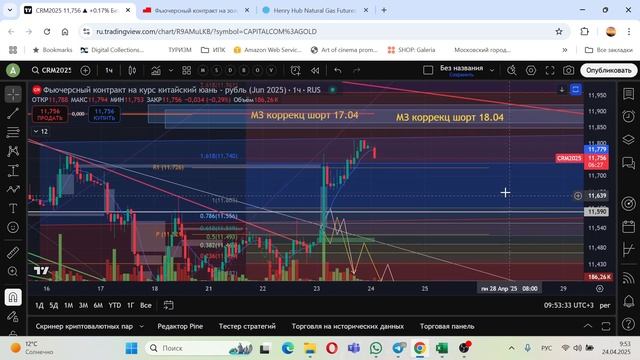The width and height of the screenshot is (640, 360).
Task: Select the Все date range
Action: 146,305
